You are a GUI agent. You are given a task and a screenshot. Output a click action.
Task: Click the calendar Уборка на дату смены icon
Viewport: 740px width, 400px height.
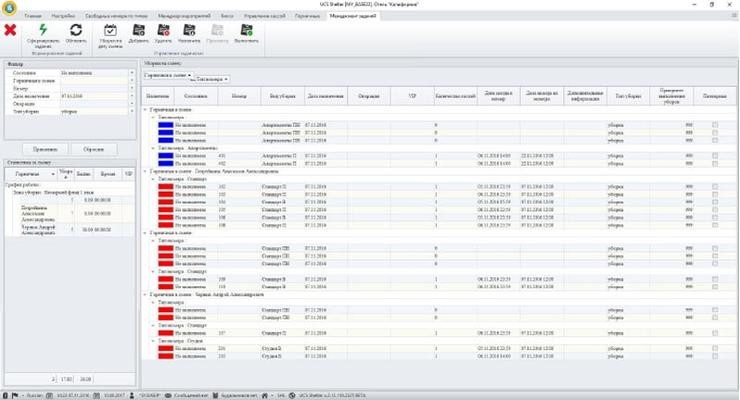pos(109,31)
